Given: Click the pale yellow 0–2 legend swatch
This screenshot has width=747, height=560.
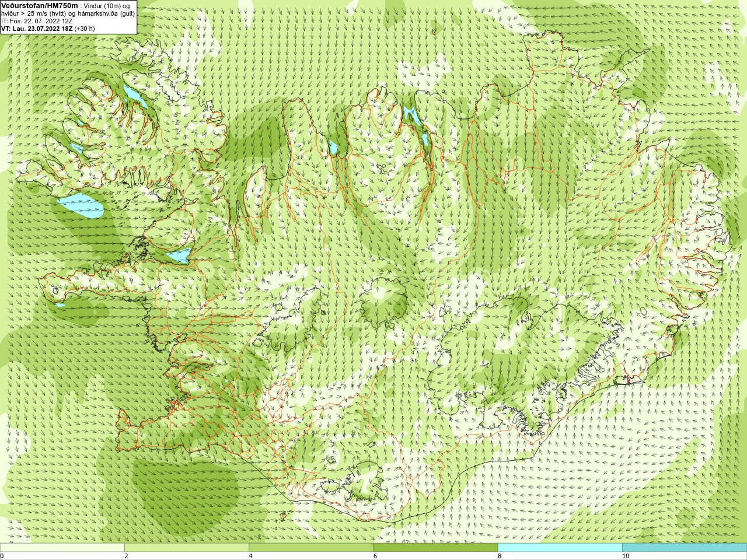Looking at the screenshot, I should 62,548.
